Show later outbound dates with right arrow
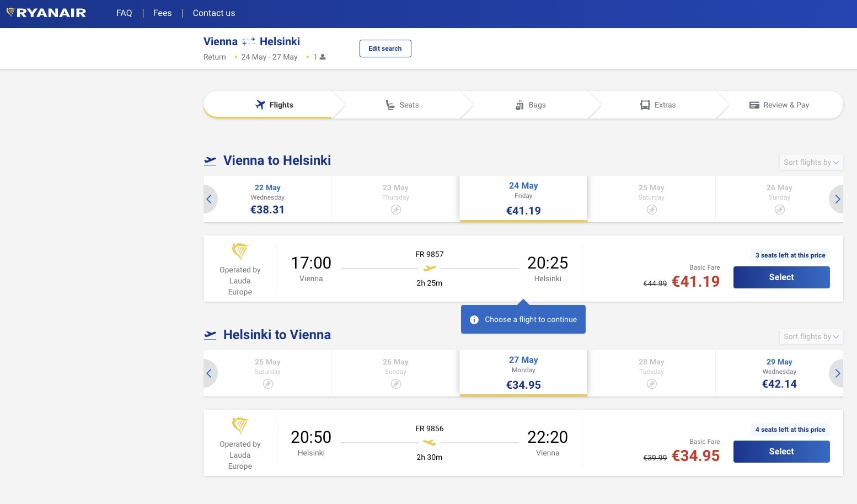 (x=837, y=199)
